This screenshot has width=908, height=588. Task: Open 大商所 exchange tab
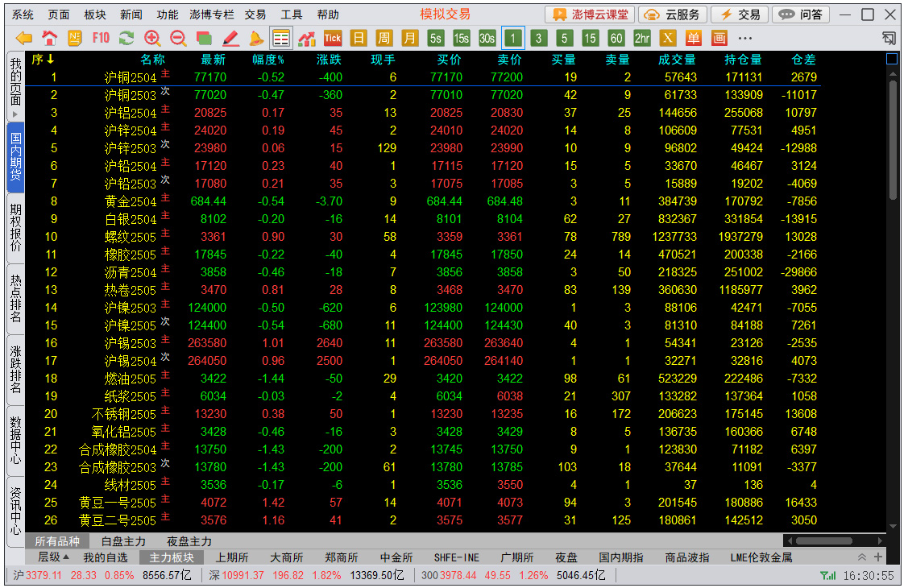pyautogui.click(x=287, y=557)
